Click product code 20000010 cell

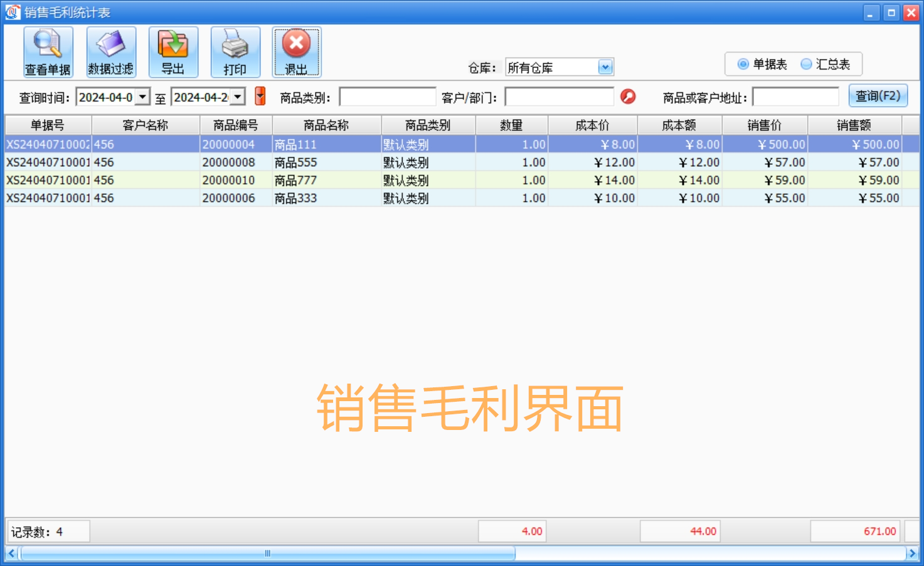pyautogui.click(x=236, y=180)
